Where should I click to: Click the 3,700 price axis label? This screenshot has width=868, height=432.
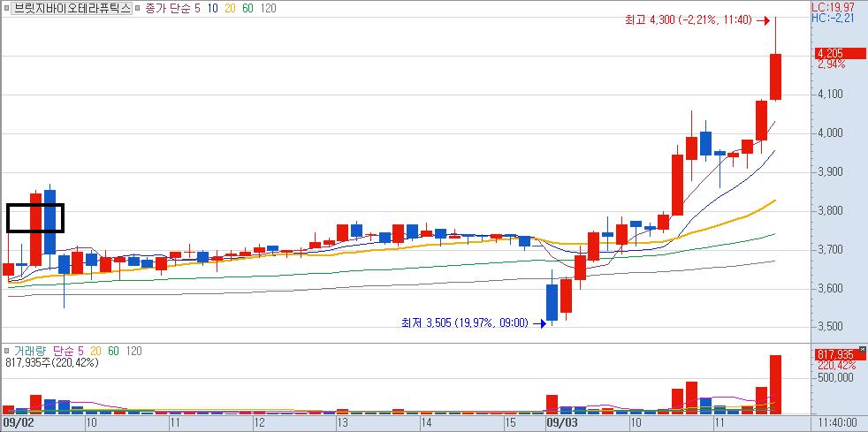tap(830, 250)
